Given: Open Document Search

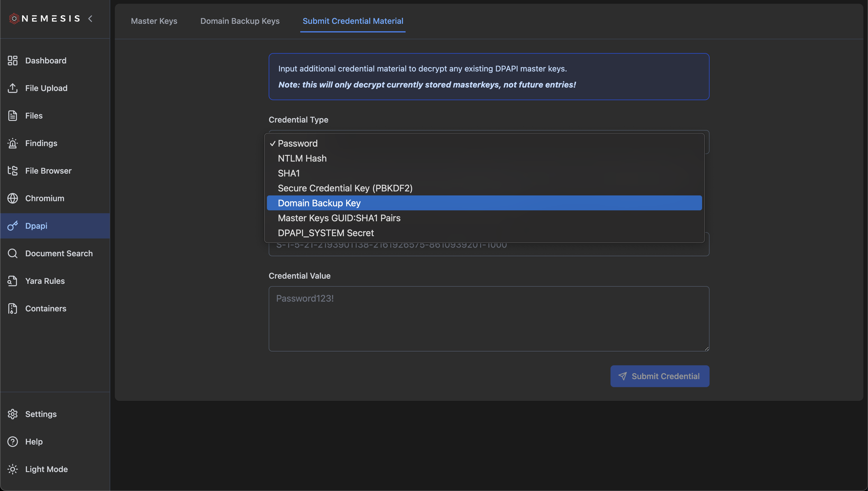Looking at the screenshot, I should point(59,253).
